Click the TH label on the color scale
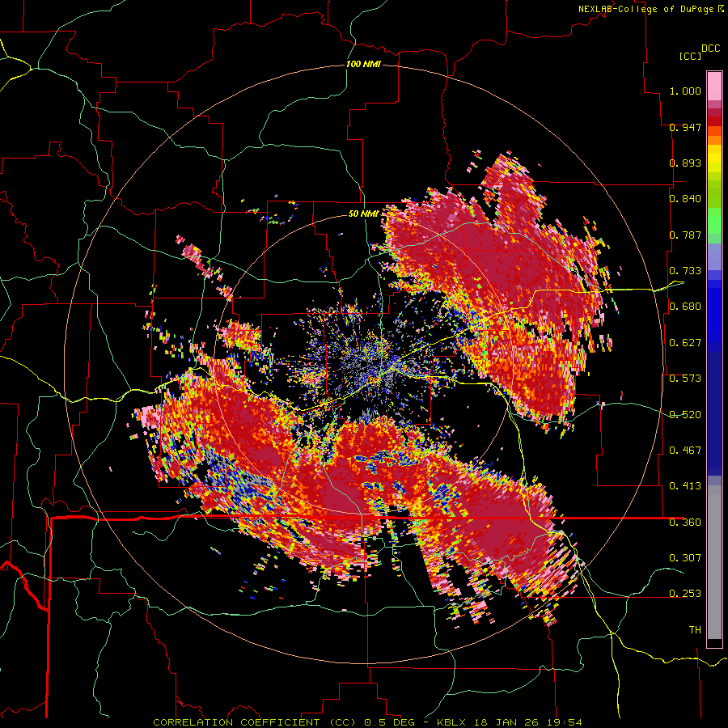Screen dimensions: 728x728 tap(695, 630)
